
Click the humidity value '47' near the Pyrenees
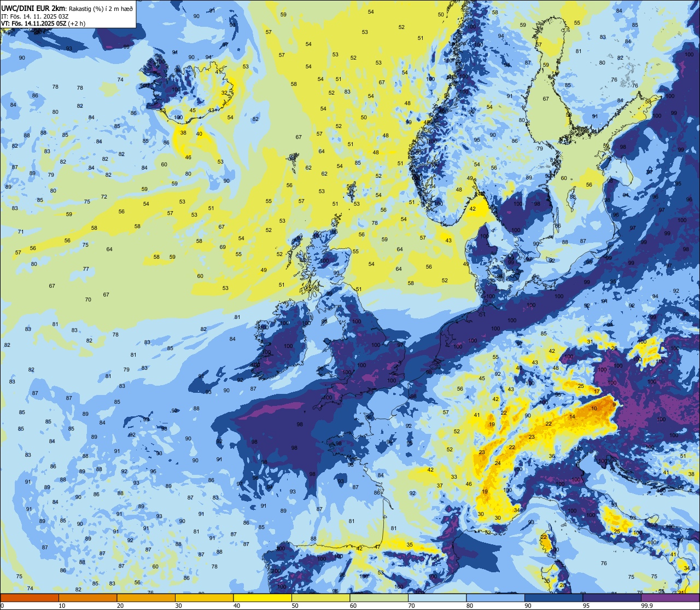377,547
